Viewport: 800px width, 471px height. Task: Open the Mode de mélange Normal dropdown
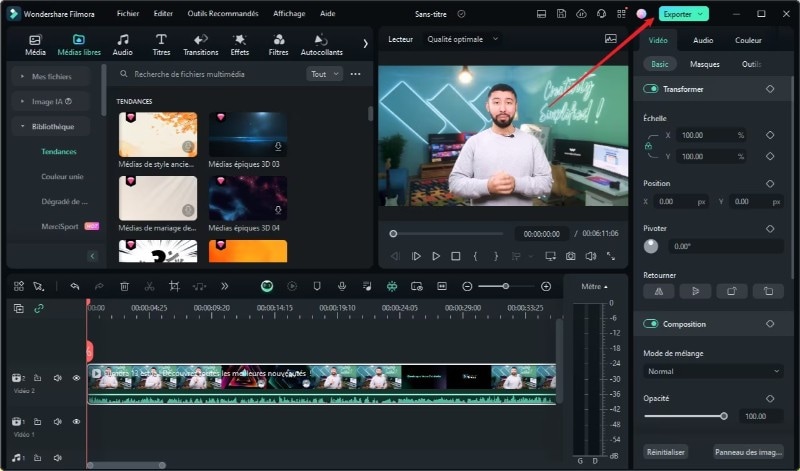[713, 371]
